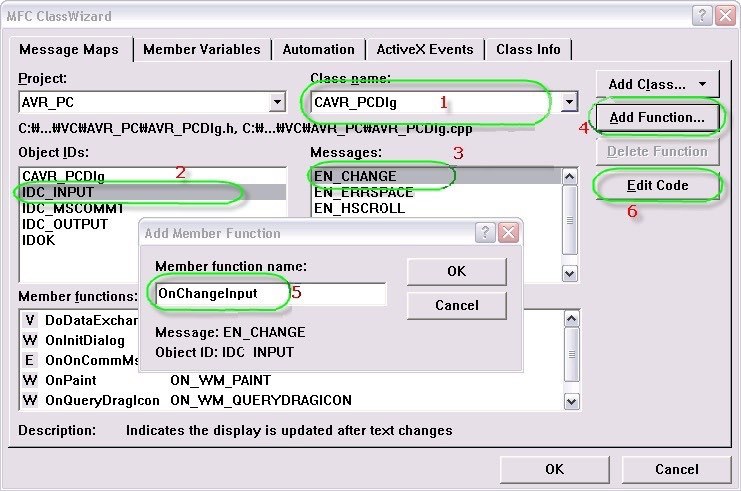Click Cancel in Add Member Function dialog
741x491 pixels.
pyautogui.click(x=457, y=305)
